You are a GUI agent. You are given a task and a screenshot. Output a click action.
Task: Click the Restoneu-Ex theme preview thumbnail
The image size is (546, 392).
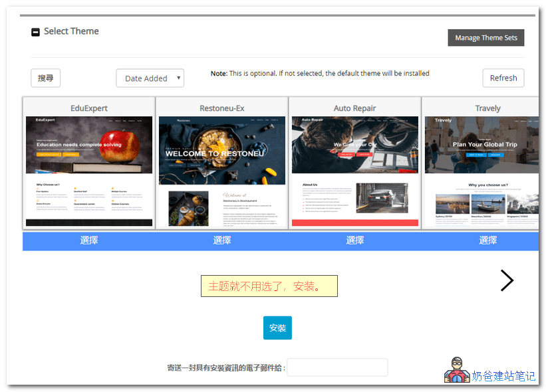[x=221, y=171]
